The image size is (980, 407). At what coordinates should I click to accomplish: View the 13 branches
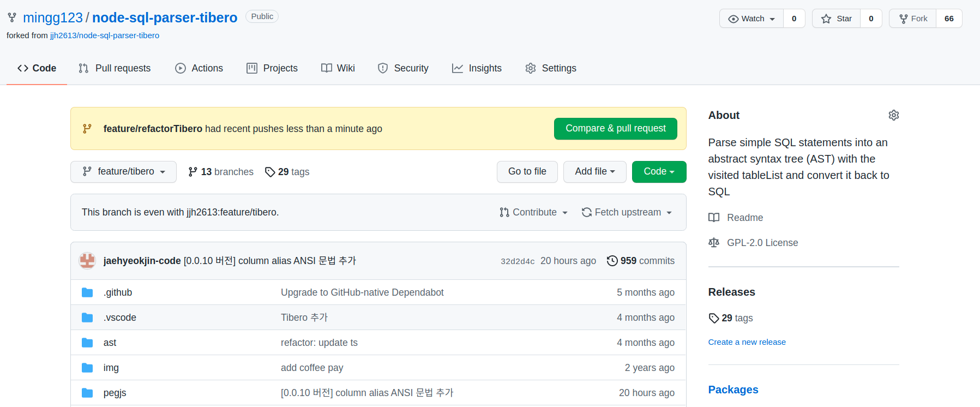tap(221, 172)
